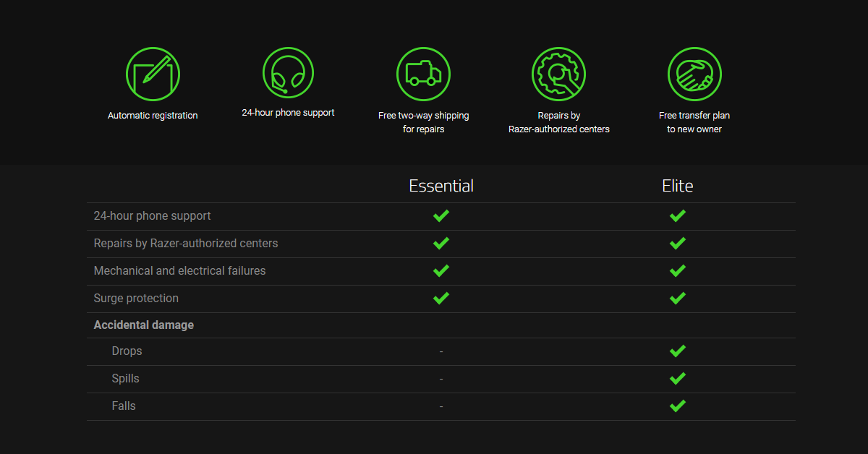This screenshot has height=454, width=868.
Task: Click the Elite checkmark for Surge protection
Action: point(678,298)
